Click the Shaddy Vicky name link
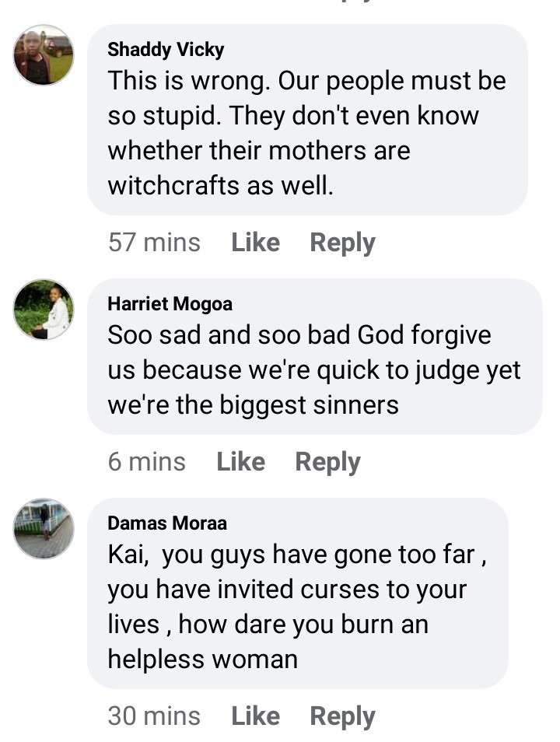 166,50
